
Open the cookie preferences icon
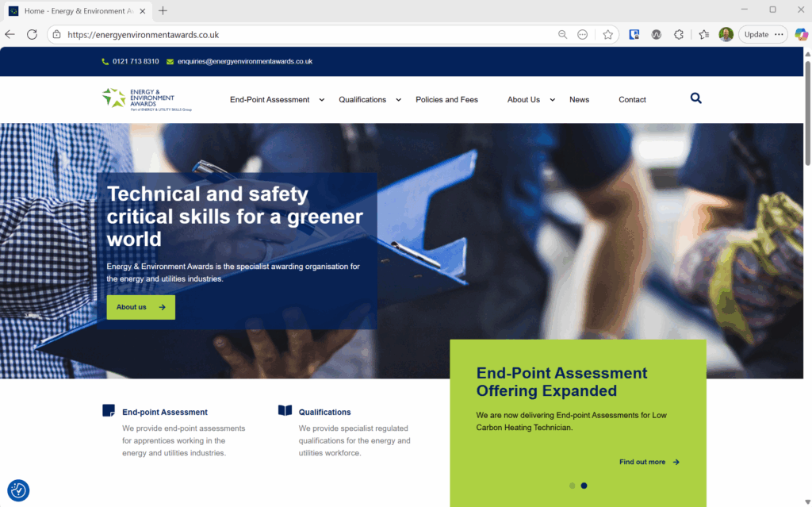click(18, 490)
